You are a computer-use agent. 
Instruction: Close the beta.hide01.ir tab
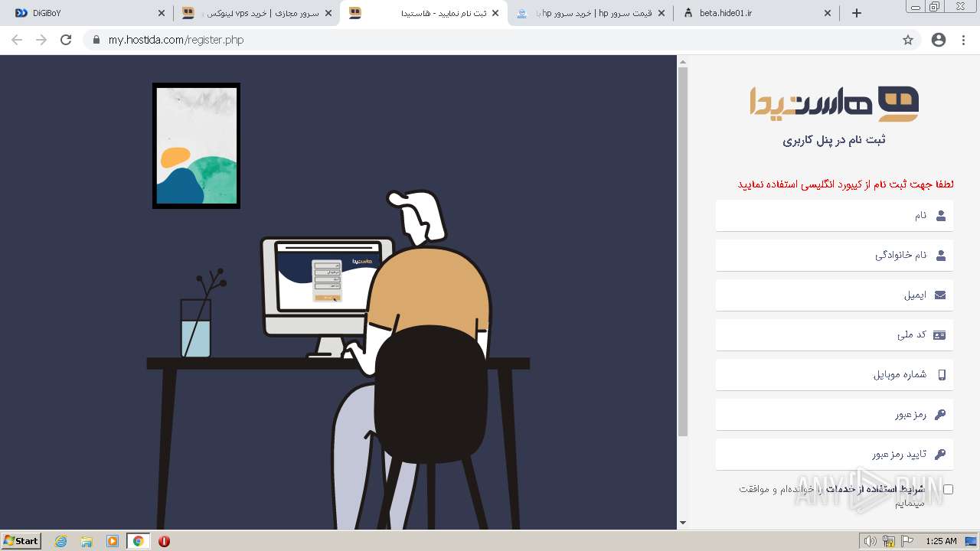tap(828, 13)
